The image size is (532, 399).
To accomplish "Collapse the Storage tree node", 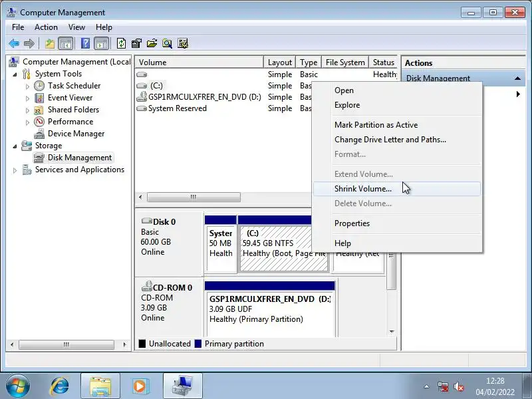I will click(x=15, y=146).
